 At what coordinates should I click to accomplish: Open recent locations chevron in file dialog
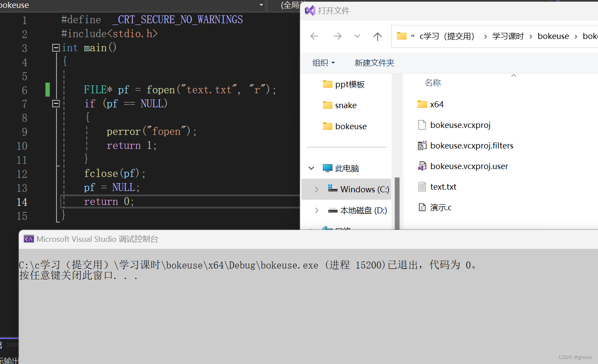pyautogui.click(x=357, y=36)
